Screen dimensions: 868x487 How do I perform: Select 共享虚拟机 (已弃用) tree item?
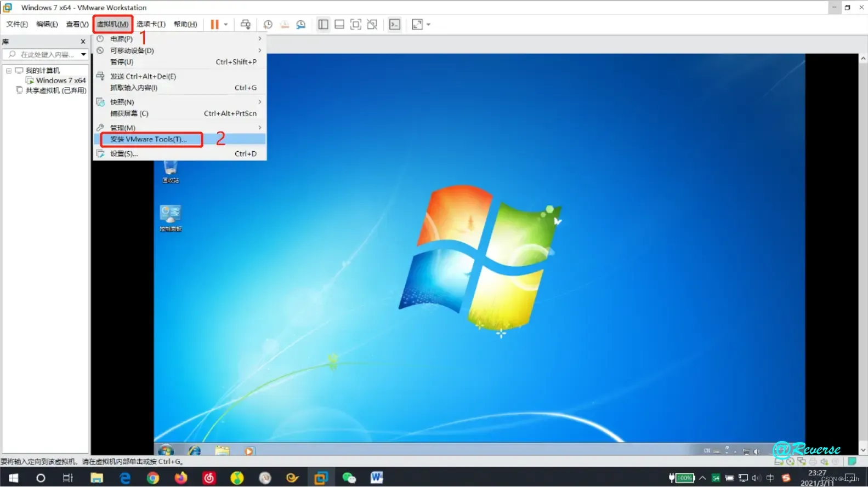tap(56, 90)
